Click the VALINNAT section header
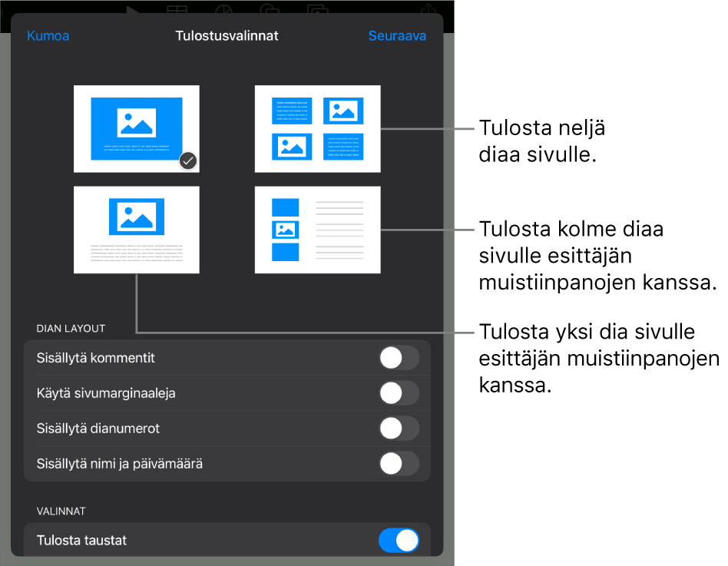This screenshot has height=566, width=728. pyautogui.click(x=61, y=511)
